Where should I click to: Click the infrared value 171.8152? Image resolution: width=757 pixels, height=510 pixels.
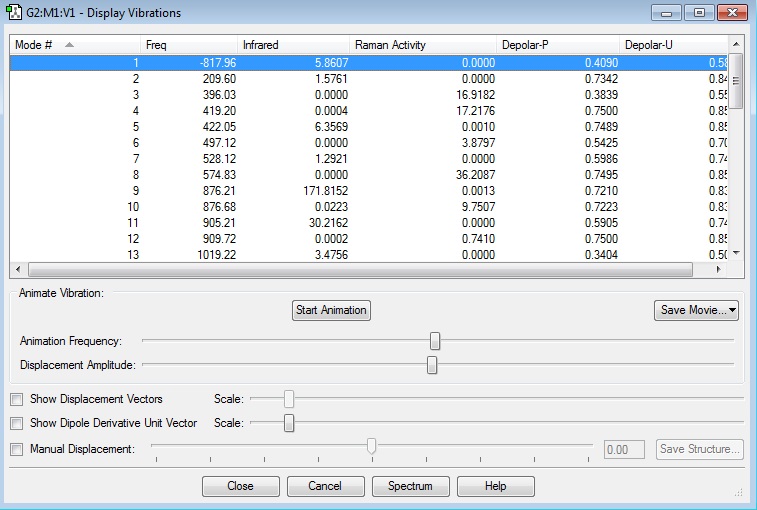[325, 191]
